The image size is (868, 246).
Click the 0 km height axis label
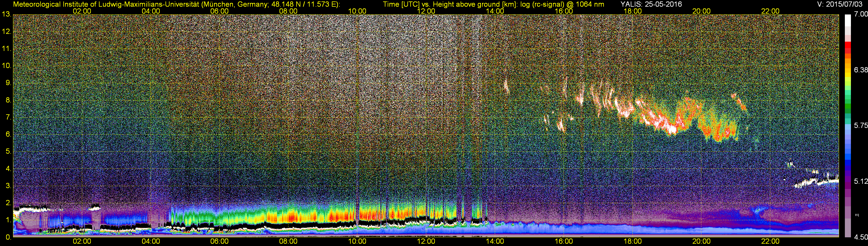click(x=8, y=237)
